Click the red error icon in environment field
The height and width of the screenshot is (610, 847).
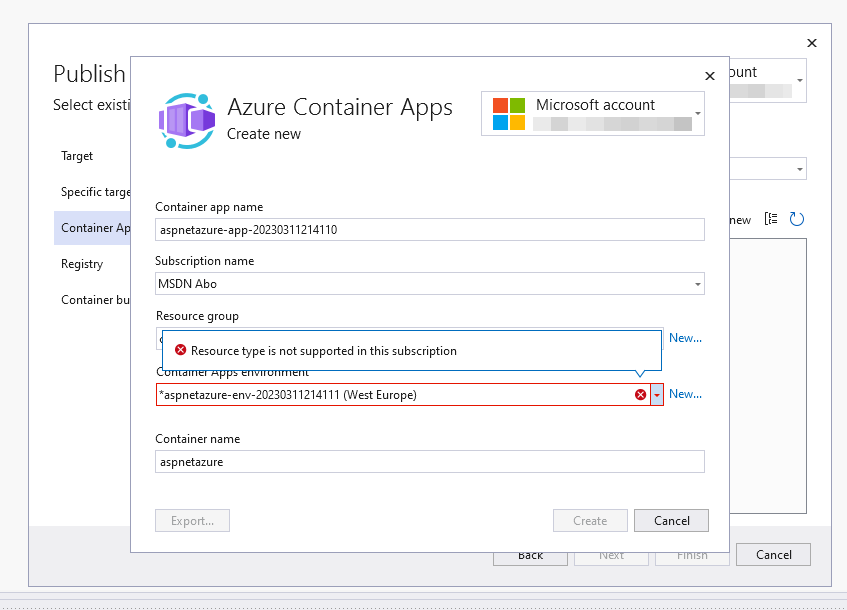point(641,395)
